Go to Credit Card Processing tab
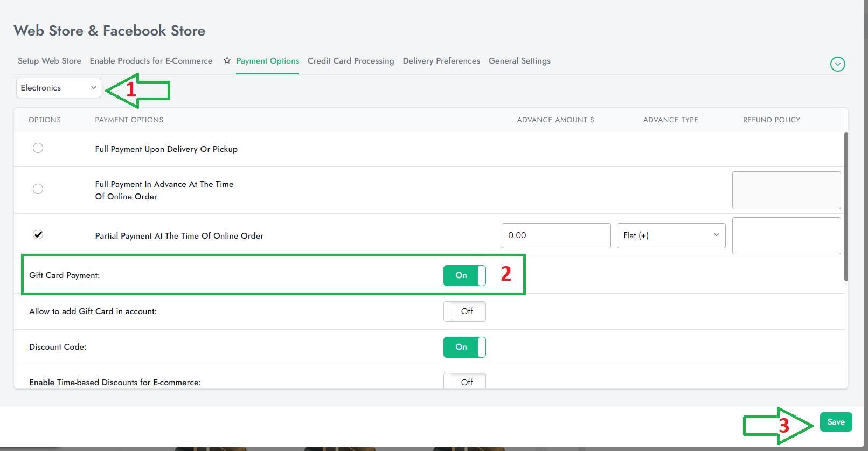868x451 pixels. [351, 61]
